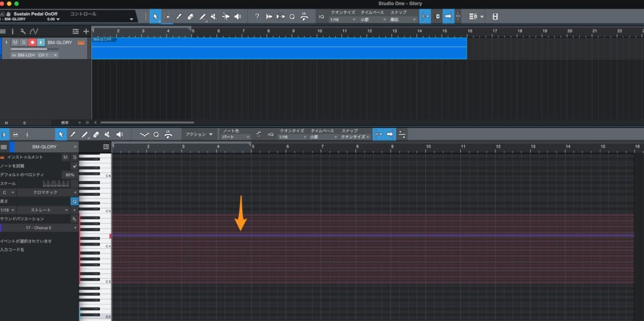
Task: Toggle the ノートを試聴 checkbox
Action: click(74, 165)
